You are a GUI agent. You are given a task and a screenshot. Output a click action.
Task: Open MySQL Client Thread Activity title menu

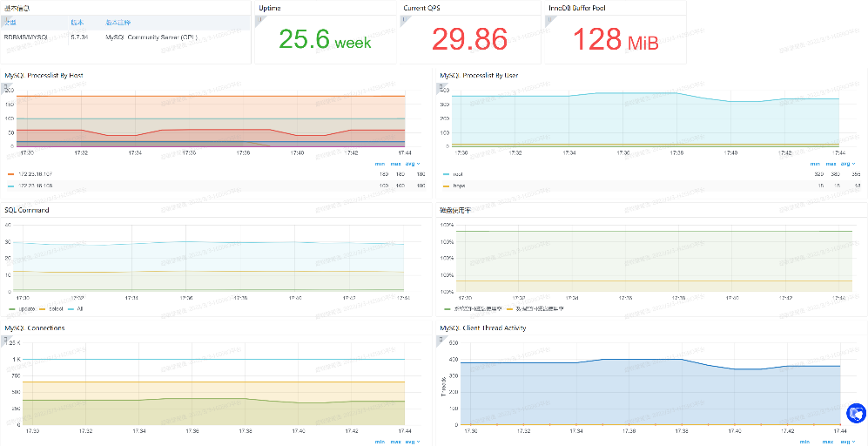pos(482,328)
